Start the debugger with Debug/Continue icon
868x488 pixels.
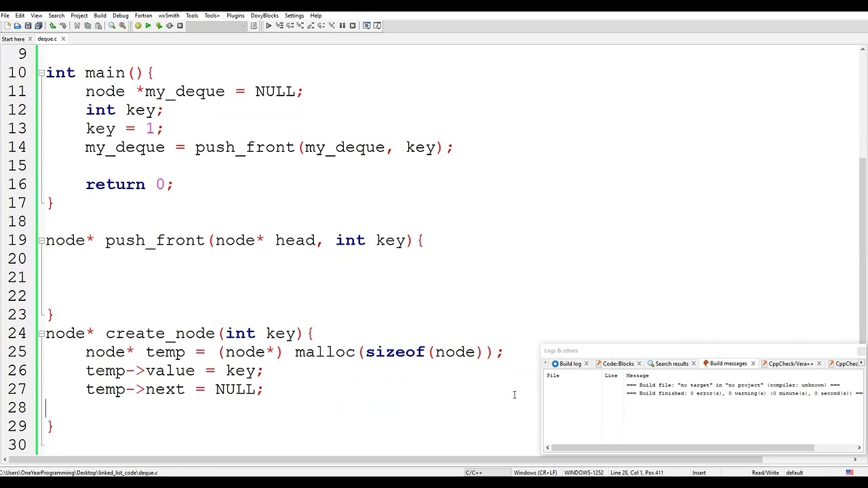coord(269,26)
